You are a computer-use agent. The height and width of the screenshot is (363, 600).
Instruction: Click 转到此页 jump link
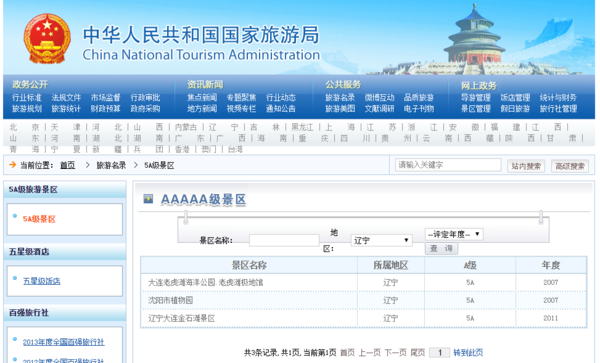coord(468,352)
